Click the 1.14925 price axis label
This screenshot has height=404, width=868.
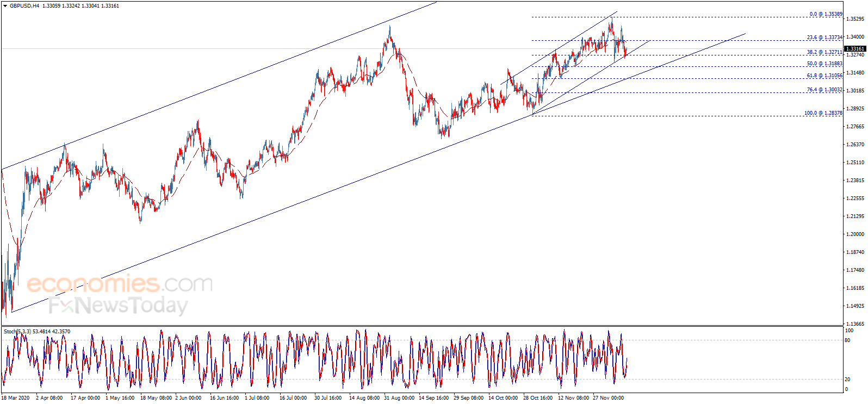(x=855, y=306)
